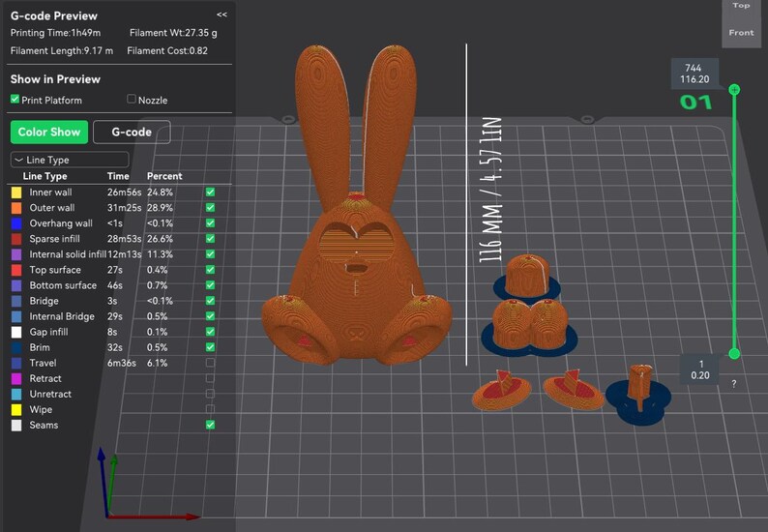The image size is (768, 532).
Task: Click the lower layer value box 0.20
Action: [700, 369]
